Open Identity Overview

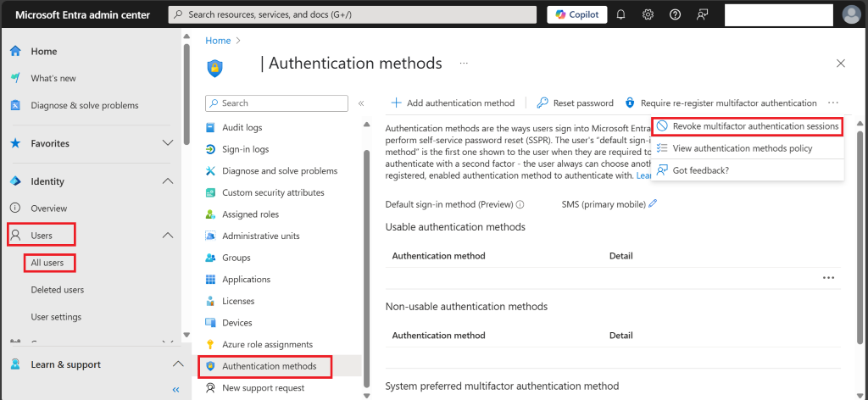click(x=48, y=208)
